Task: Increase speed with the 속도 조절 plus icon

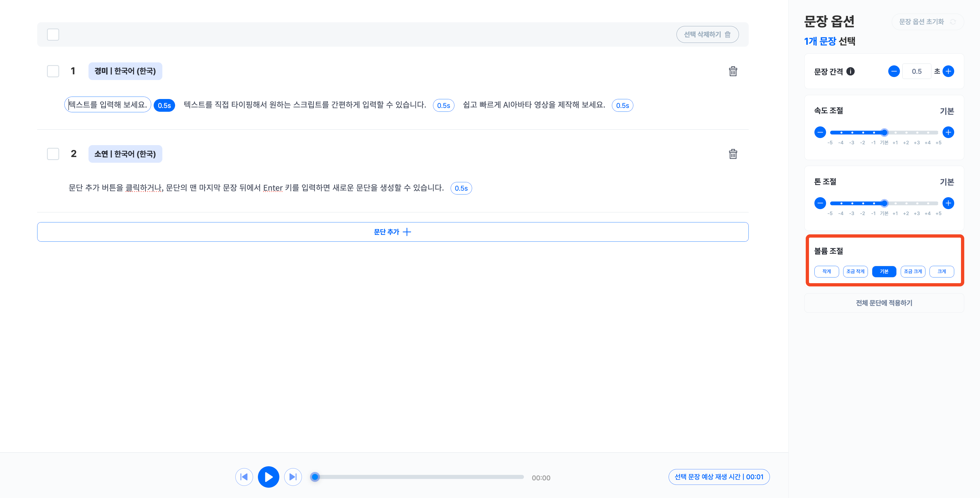Action: 949,132
